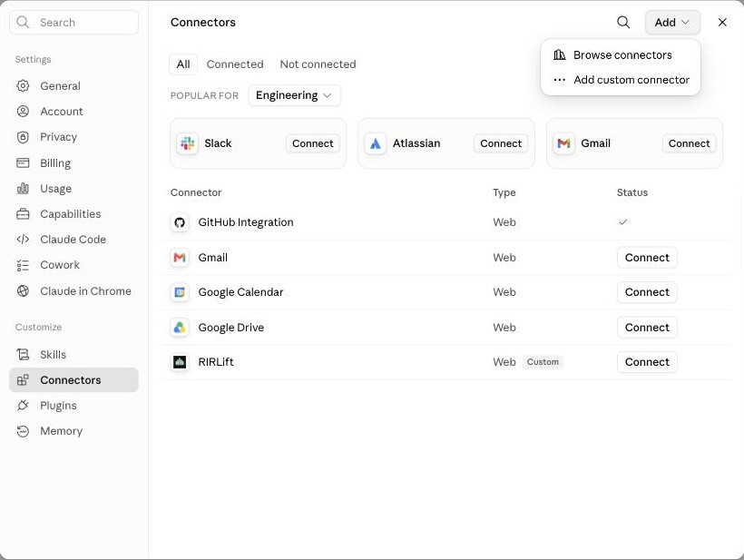Click the GitHub Integration octocat icon
The width and height of the screenshot is (744, 560).
pos(180,222)
